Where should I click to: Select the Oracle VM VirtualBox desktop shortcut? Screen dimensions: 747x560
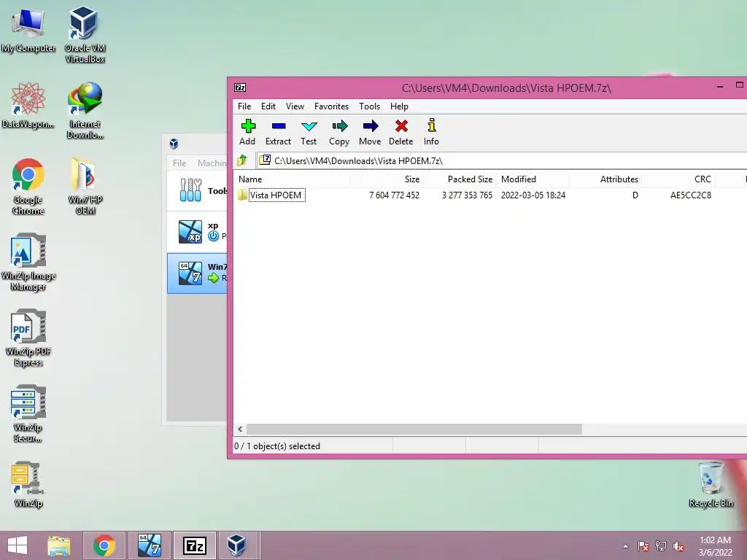click(x=85, y=34)
